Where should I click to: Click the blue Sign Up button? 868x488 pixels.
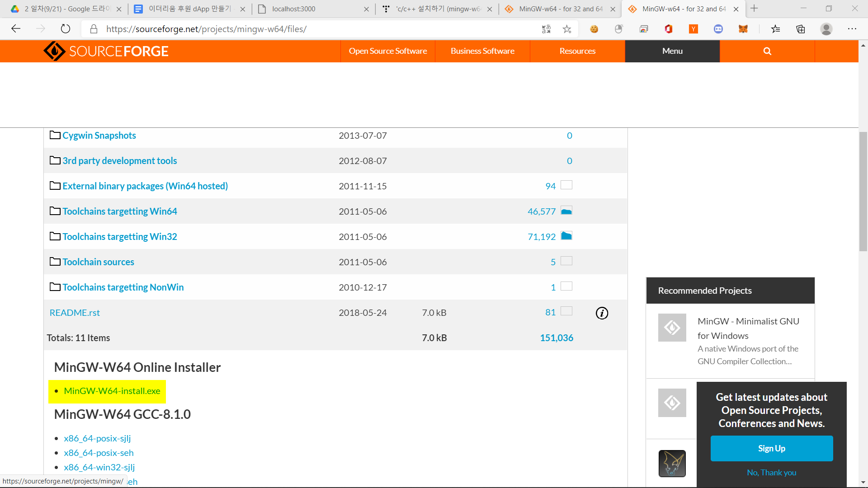coord(771,448)
